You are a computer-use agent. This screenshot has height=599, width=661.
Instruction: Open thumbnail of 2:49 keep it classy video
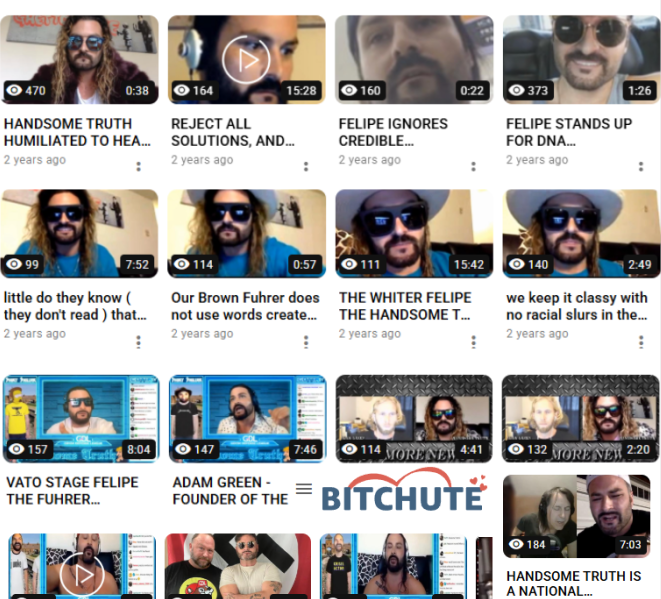point(581,234)
